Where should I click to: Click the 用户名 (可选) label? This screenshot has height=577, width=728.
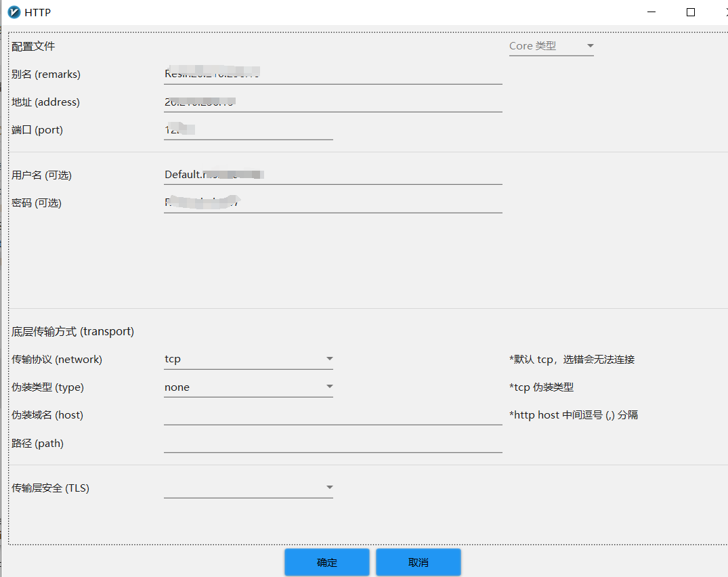[42, 175]
